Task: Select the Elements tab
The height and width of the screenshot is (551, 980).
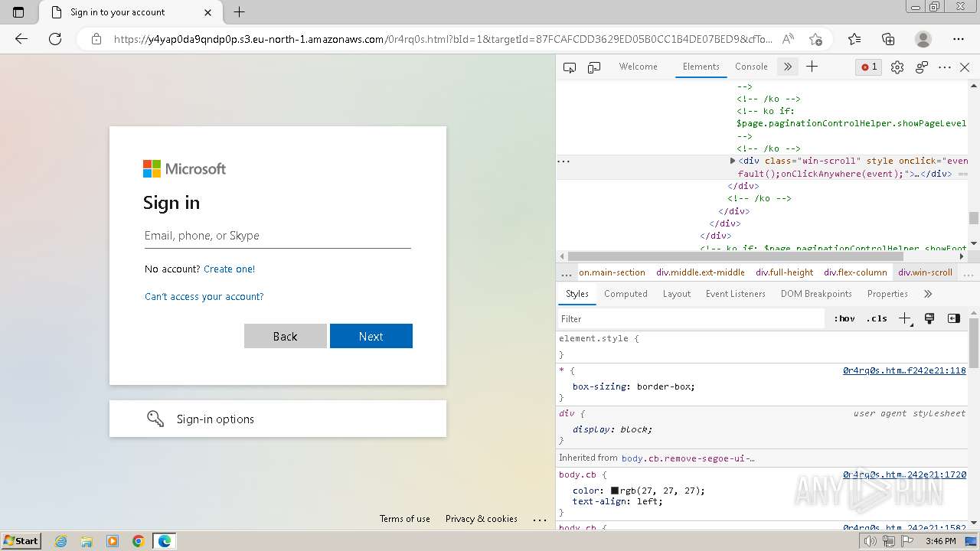Action: click(701, 67)
